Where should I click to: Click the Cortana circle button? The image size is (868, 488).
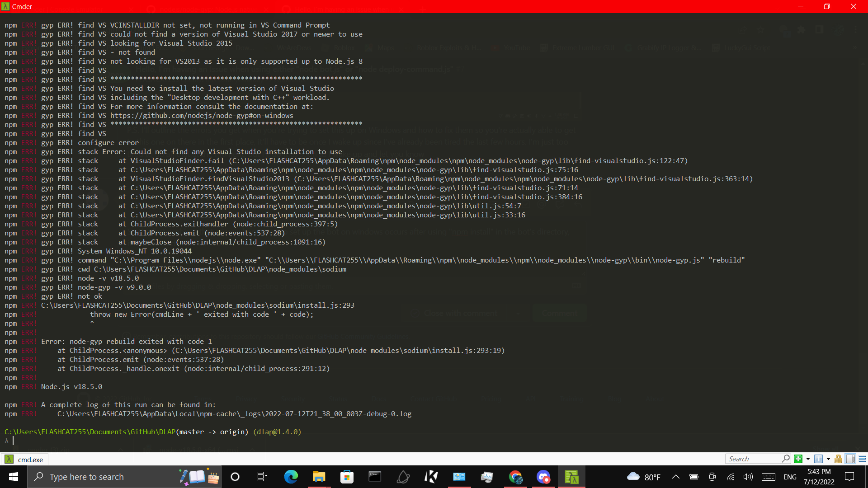(x=235, y=477)
